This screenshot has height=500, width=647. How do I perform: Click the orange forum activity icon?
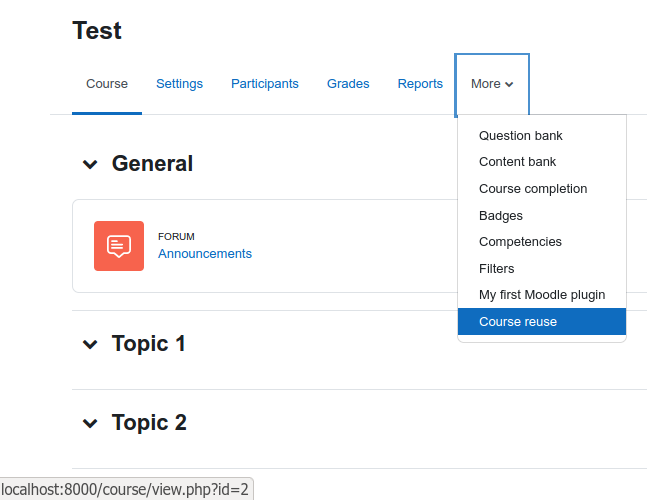point(119,246)
